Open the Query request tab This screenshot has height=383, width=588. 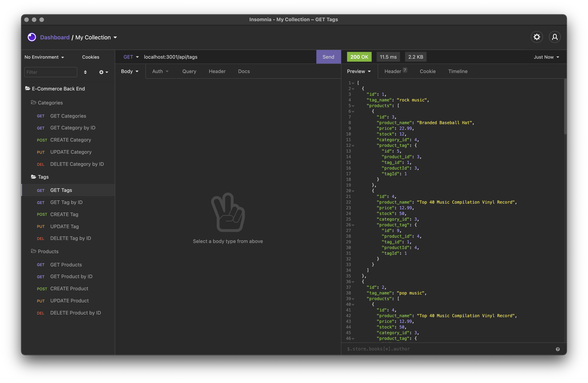pyautogui.click(x=189, y=71)
